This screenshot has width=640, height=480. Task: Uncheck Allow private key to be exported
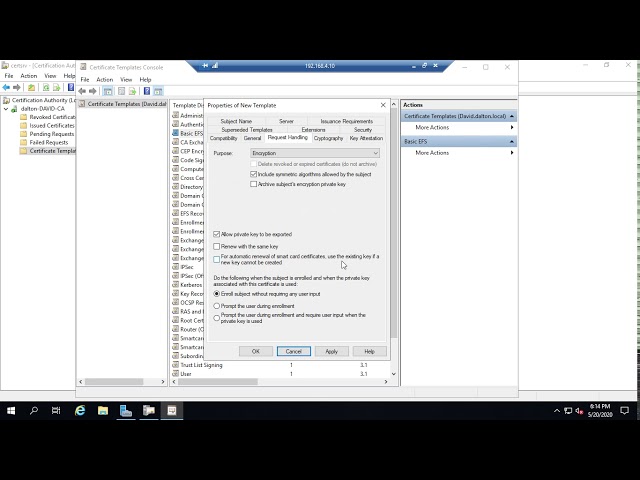tap(216, 234)
